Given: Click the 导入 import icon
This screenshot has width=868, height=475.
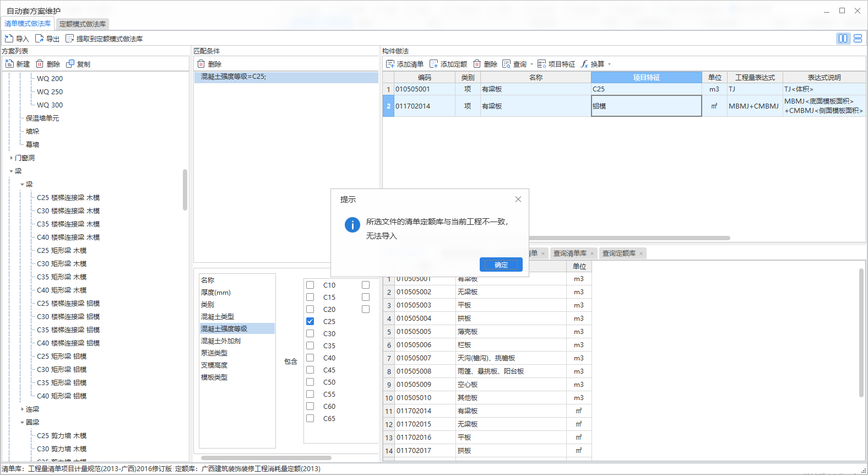Looking at the screenshot, I should point(9,39).
